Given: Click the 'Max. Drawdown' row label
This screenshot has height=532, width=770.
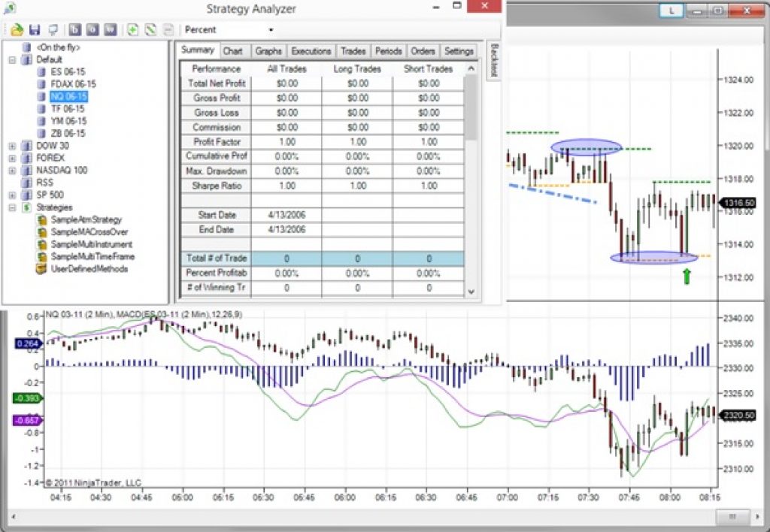Looking at the screenshot, I should click(x=217, y=171).
